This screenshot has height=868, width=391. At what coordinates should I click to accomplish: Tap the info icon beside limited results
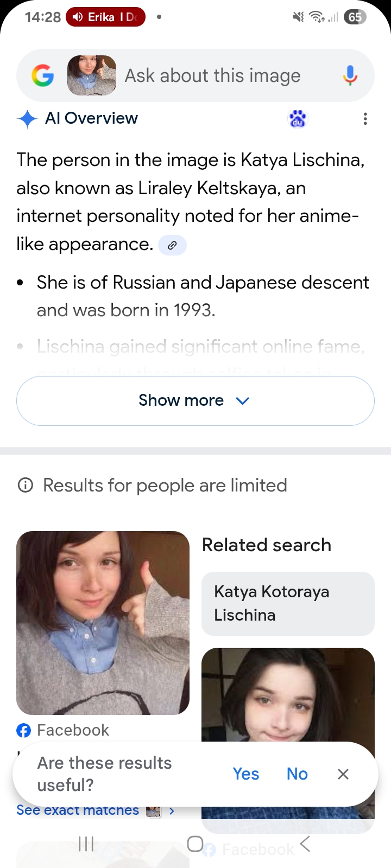point(26,485)
